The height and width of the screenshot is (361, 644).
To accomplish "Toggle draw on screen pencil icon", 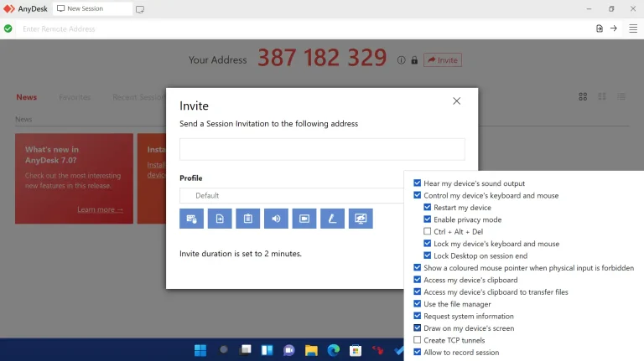I will point(332,219).
